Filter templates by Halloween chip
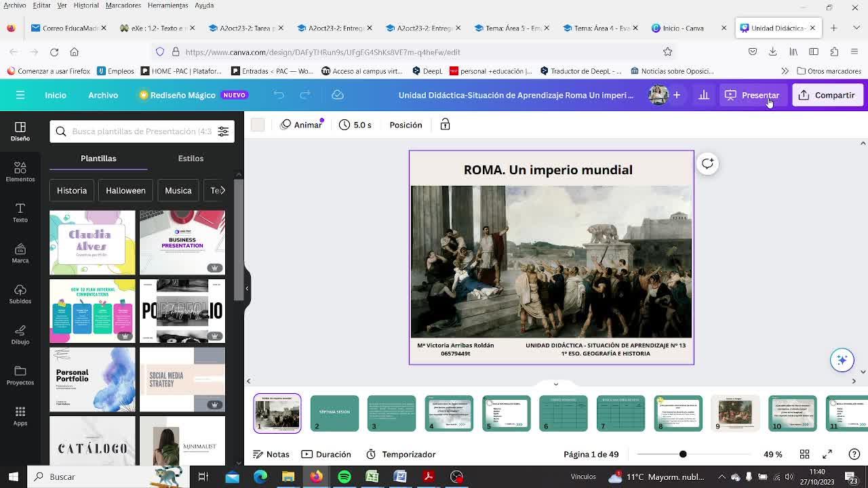Image resolution: width=868 pixels, height=488 pixels. (125, 190)
